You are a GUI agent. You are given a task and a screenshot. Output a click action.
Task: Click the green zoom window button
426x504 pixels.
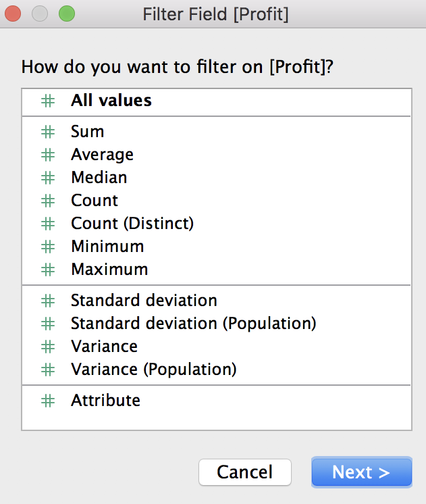[67, 14]
